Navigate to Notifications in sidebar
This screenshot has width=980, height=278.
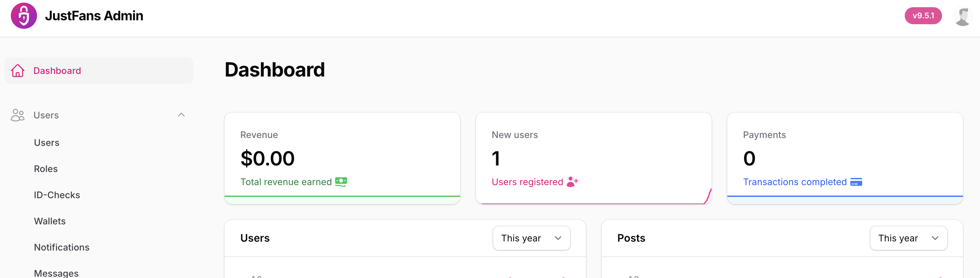[x=62, y=248]
